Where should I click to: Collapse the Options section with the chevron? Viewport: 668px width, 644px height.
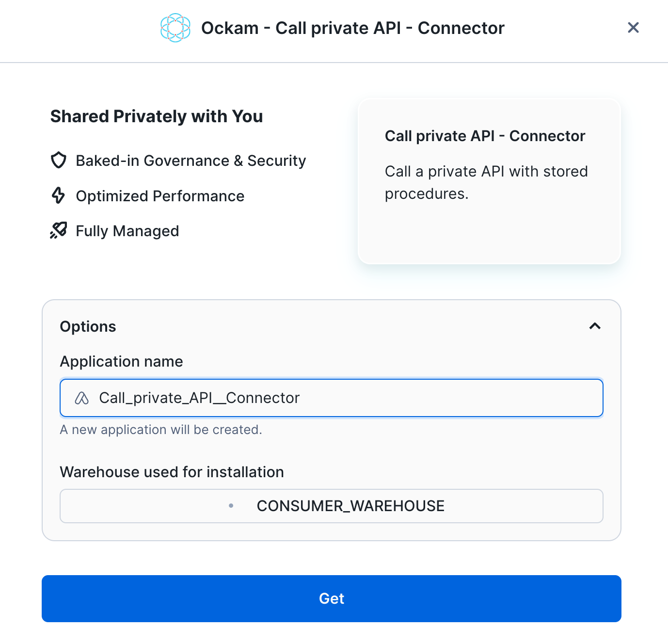(595, 326)
